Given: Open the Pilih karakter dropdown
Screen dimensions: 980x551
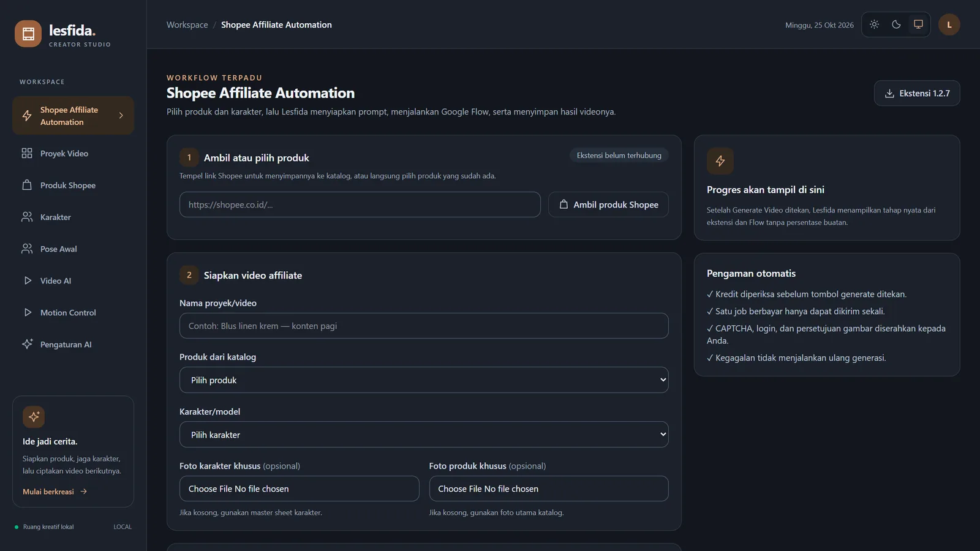Looking at the screenshot, I should [x=424, y=435].
